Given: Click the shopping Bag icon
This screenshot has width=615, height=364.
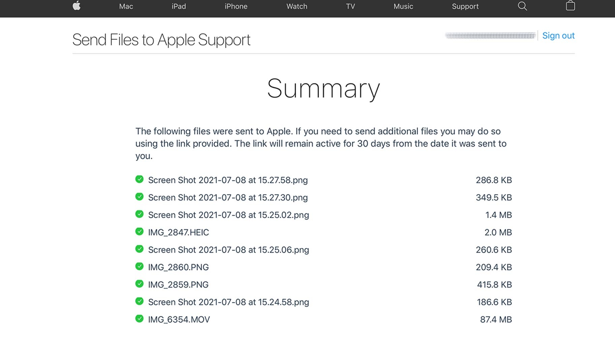Looking at the screenshot, I should [x=570, y=6].
